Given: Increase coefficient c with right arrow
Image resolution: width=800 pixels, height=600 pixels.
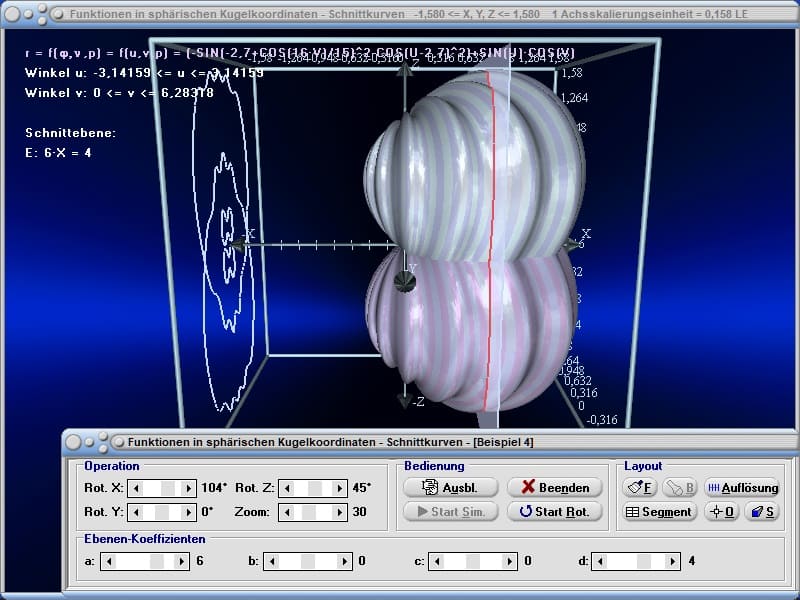Looking at the screenshot, I should (x=510, y=562).
